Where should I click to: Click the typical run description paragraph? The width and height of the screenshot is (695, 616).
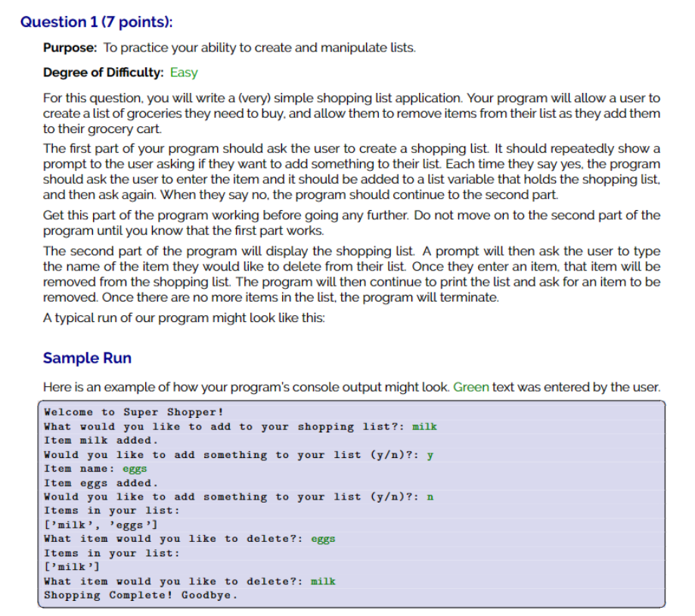tap(184, 317)
